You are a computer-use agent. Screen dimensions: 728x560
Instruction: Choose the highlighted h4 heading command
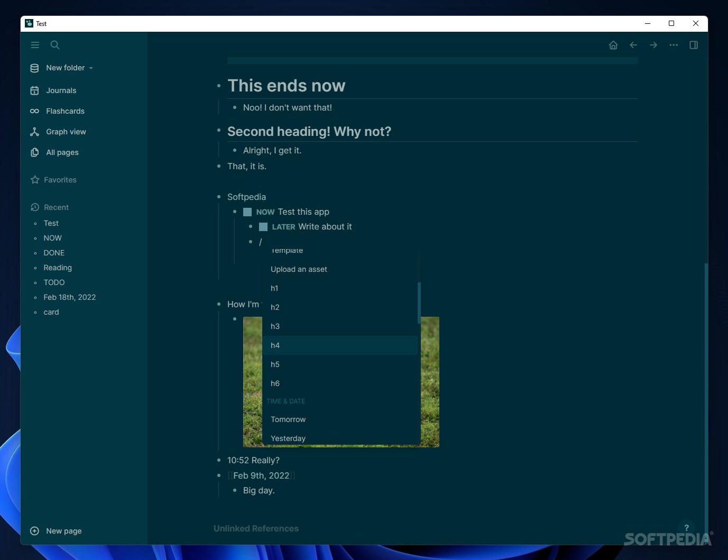340,345
